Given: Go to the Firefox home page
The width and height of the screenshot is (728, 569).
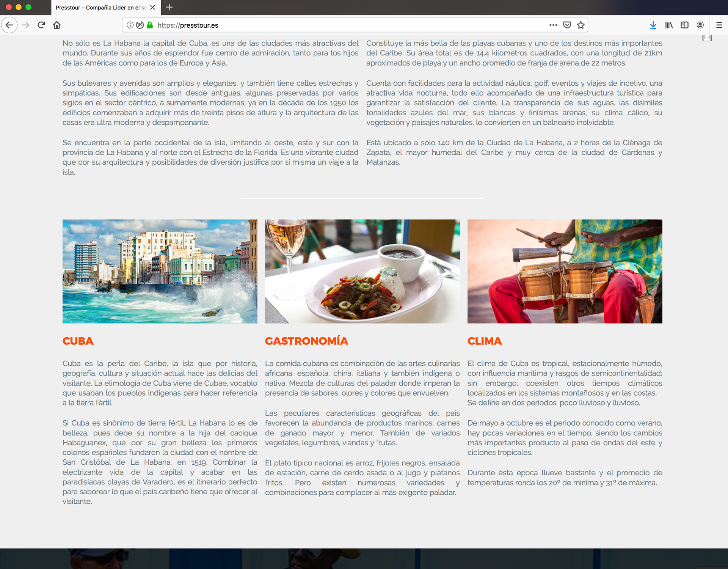Looking at the screenshot, I should coord(57,25).
